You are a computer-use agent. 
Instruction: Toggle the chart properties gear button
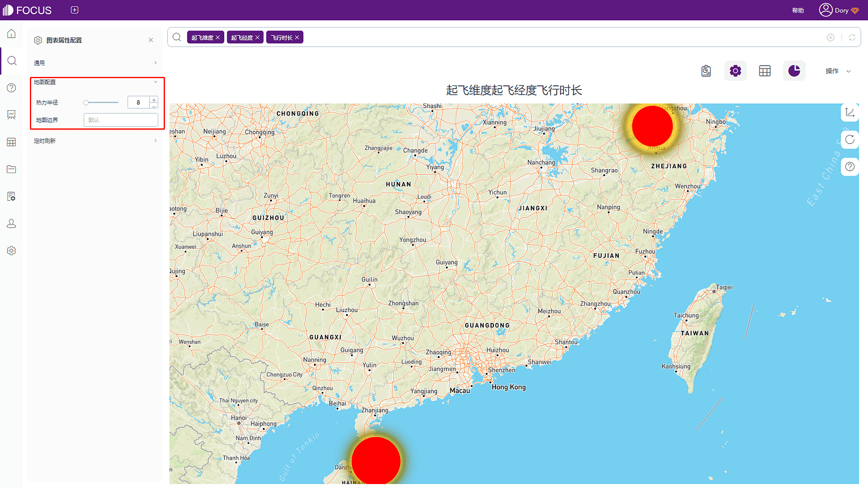(735, 71)
